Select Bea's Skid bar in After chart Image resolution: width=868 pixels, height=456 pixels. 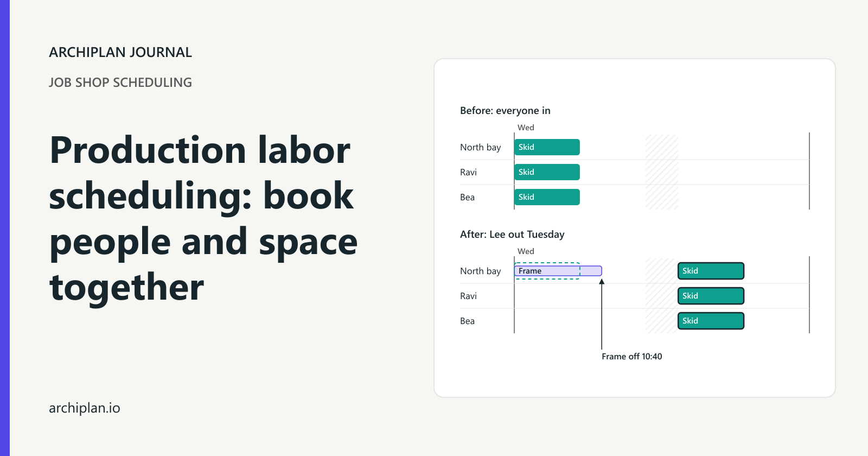coord(711,321)
